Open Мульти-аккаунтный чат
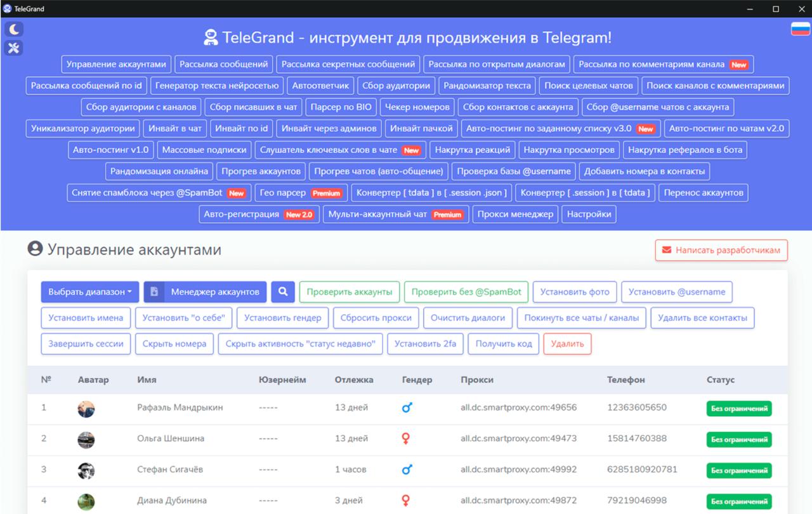This screenshot has height=514, width=812. [x=396, y=214]
